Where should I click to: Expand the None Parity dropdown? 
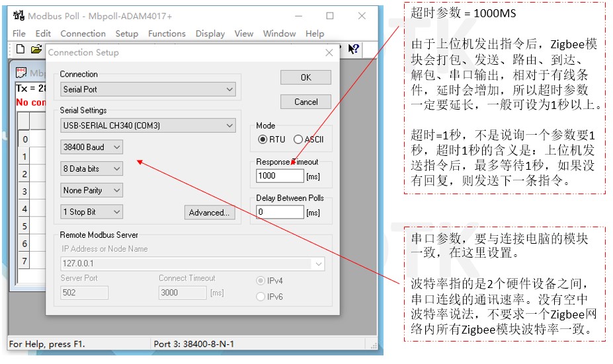click(91, 191)
